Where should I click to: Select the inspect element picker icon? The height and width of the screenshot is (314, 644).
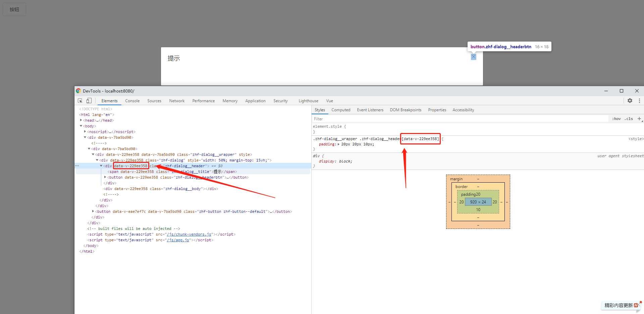click(x=80, y=101)
